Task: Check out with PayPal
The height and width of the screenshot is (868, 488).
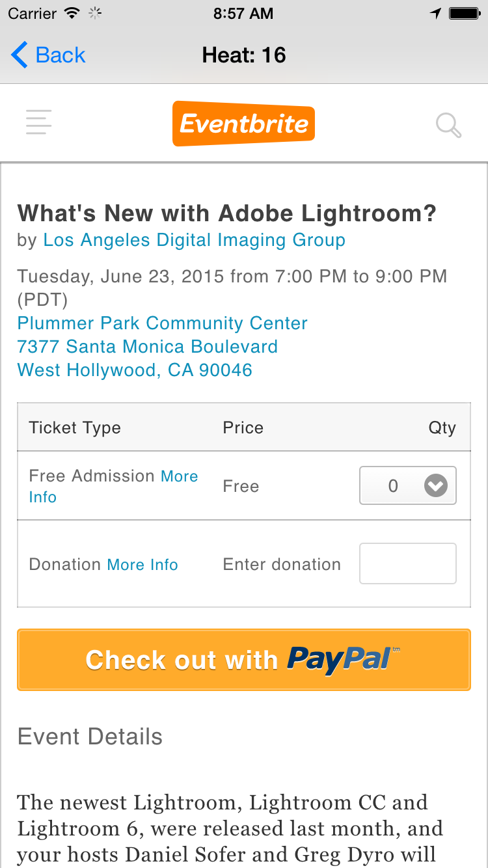Action: click(x=244, y=659)
